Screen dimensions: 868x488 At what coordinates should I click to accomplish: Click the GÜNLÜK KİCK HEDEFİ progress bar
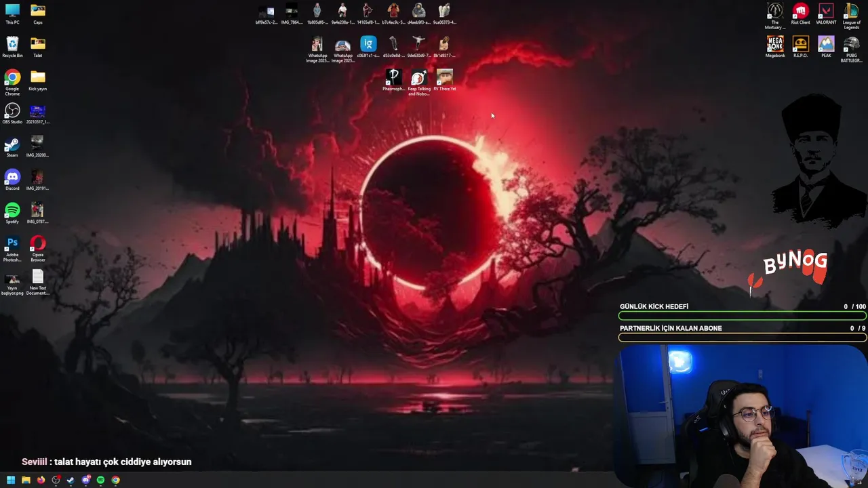point(743,316)
